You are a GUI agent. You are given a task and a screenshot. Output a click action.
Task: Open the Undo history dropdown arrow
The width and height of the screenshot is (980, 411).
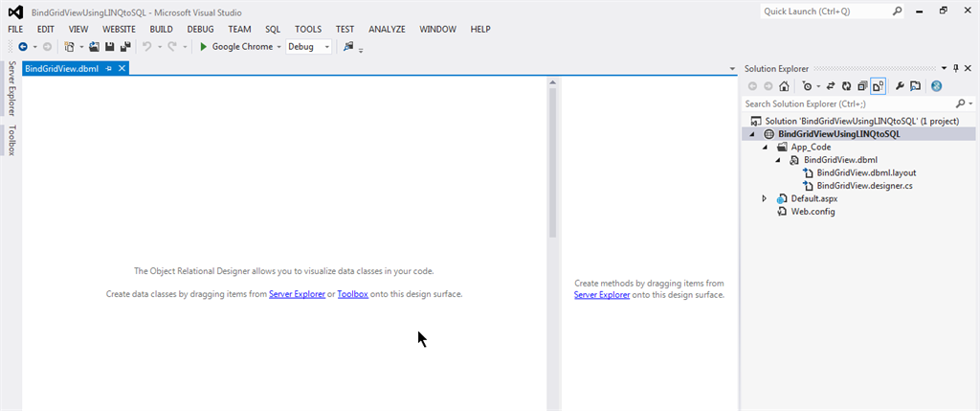click(160, 47)
